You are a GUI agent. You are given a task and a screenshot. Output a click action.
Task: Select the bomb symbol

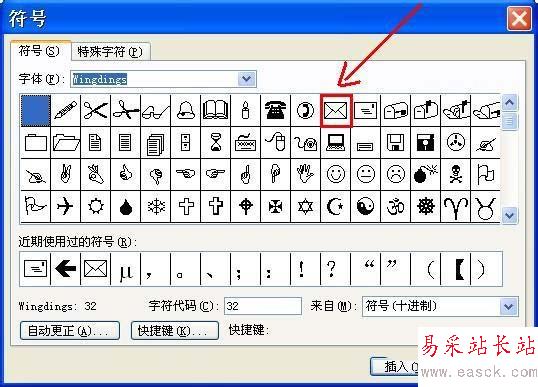coord(425,174)
